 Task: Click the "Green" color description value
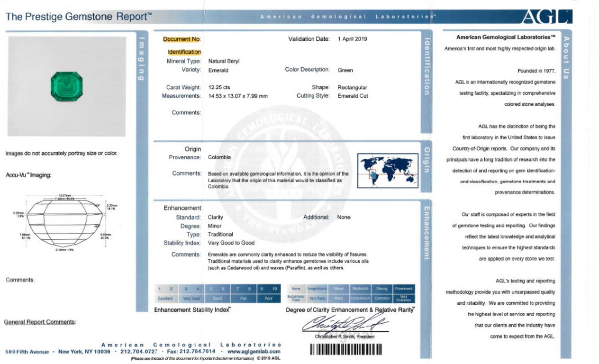(345, 70)
